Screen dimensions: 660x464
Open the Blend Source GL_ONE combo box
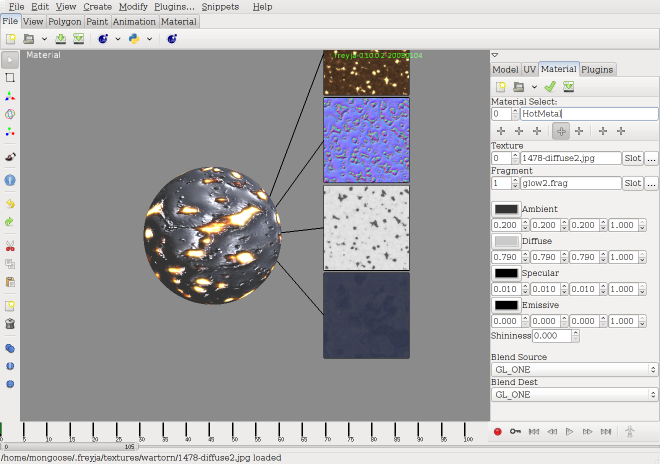pos(574,370)
